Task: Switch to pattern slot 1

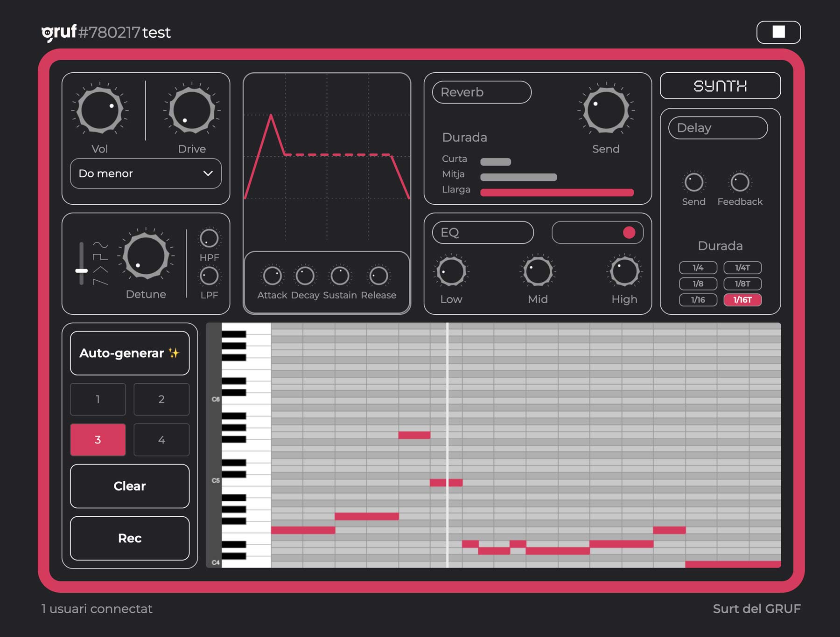Action: 98,399
